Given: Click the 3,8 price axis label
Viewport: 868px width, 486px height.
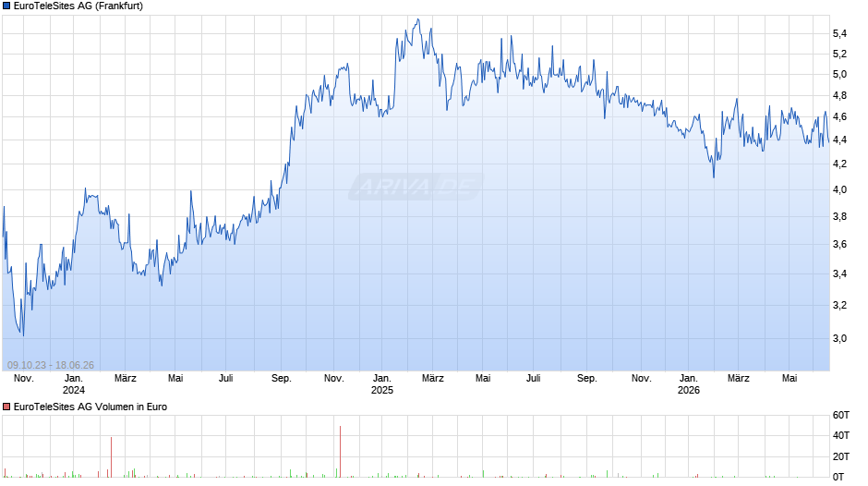Looking at the screenshot, I should (839, 217).
